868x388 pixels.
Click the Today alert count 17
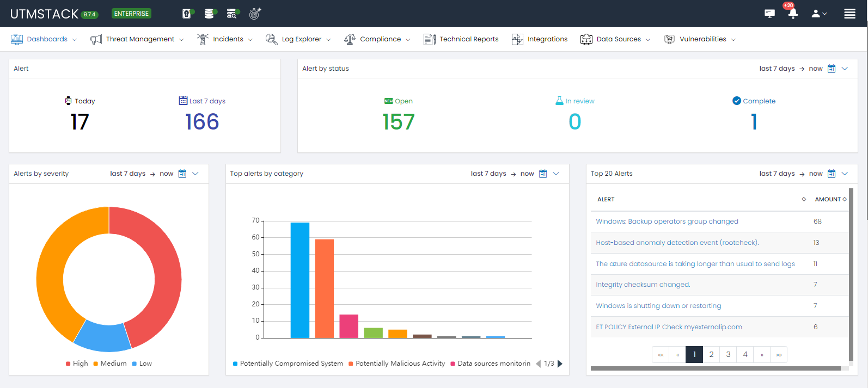click(80, 122)
